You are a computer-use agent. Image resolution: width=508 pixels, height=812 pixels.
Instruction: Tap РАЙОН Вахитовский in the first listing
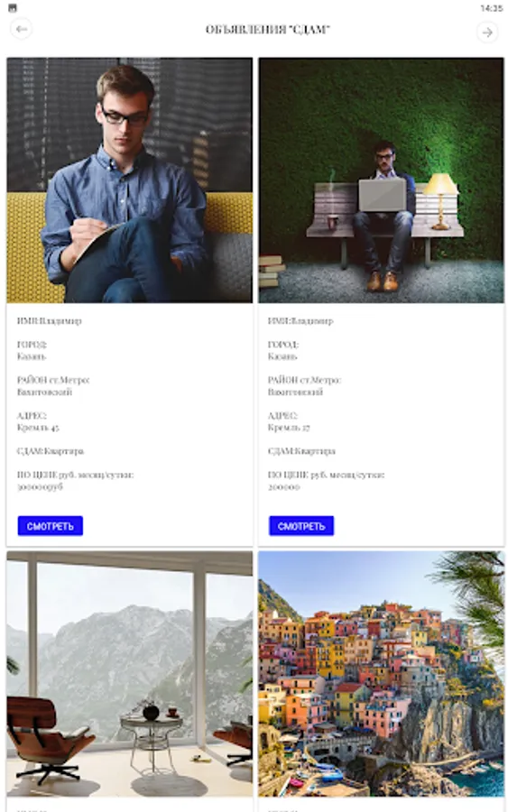pyautogui.click(x=53, y=386)
